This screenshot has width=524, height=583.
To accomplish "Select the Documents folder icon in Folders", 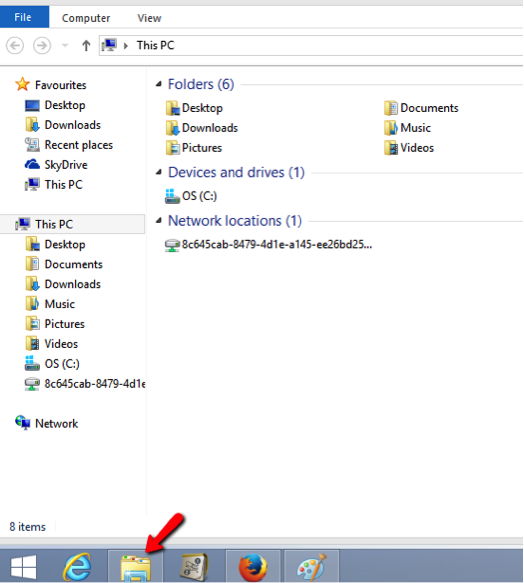I will pos(391,108).
